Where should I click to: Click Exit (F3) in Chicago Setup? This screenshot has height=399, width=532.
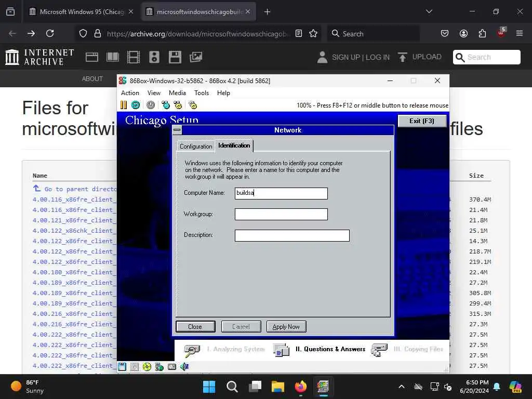tap(422, 121)
